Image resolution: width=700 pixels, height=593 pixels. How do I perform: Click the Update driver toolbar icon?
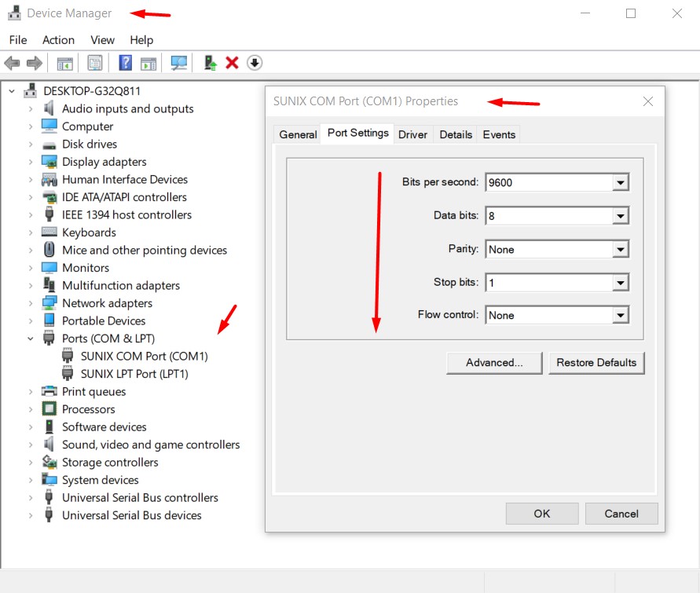point(211,63)
